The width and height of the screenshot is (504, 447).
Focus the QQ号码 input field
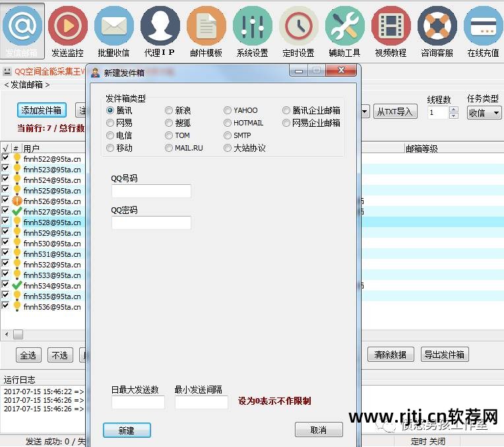151,191
